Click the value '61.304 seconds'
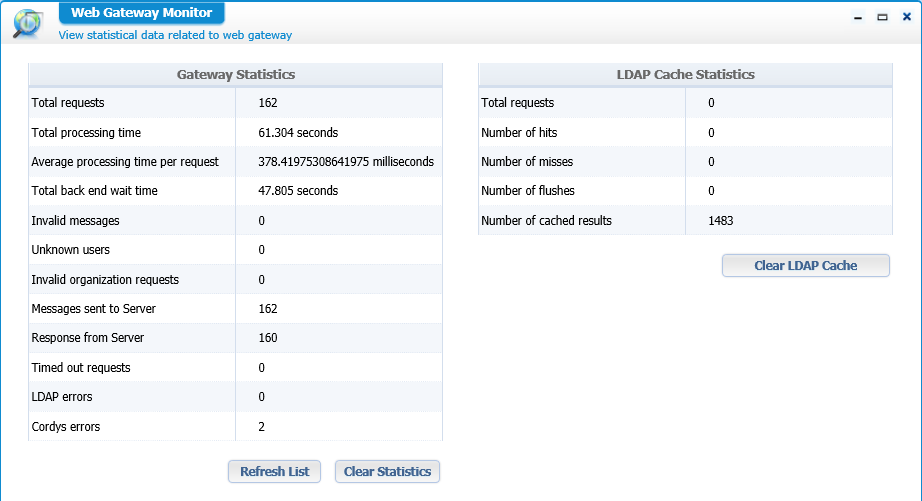This screenshot has width=922, height=501. pos(298,133)
